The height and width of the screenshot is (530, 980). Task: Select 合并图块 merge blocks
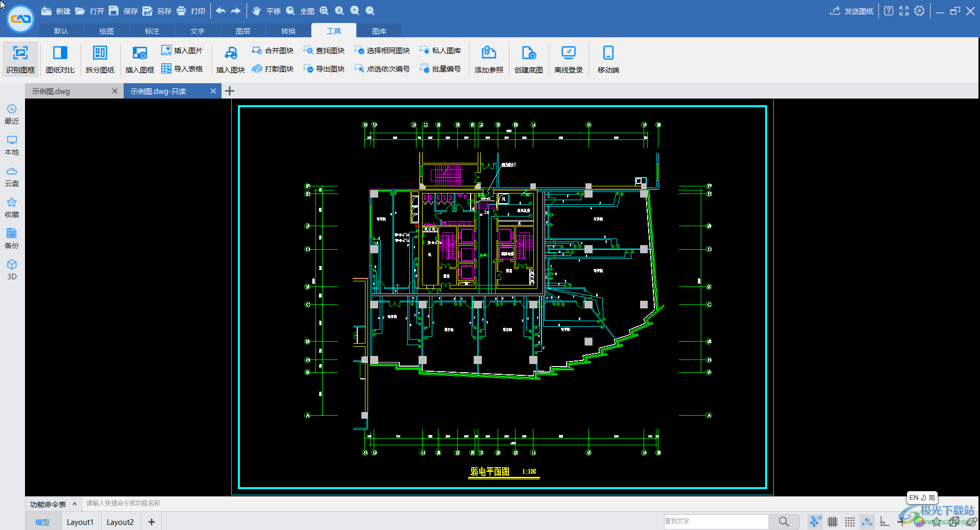coord(273,51)
